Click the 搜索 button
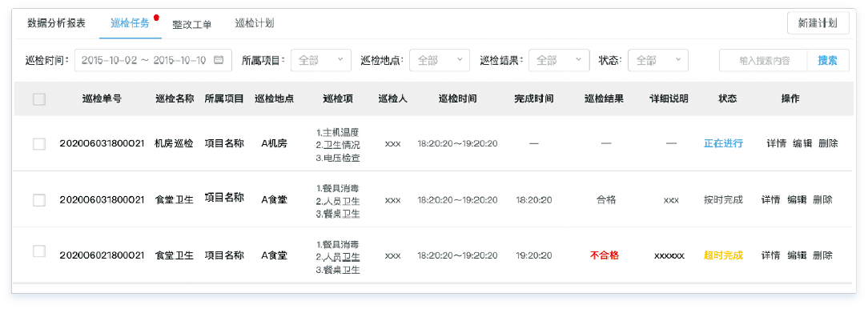This screenshot has height=309, width=868. (x=828, y=60)
